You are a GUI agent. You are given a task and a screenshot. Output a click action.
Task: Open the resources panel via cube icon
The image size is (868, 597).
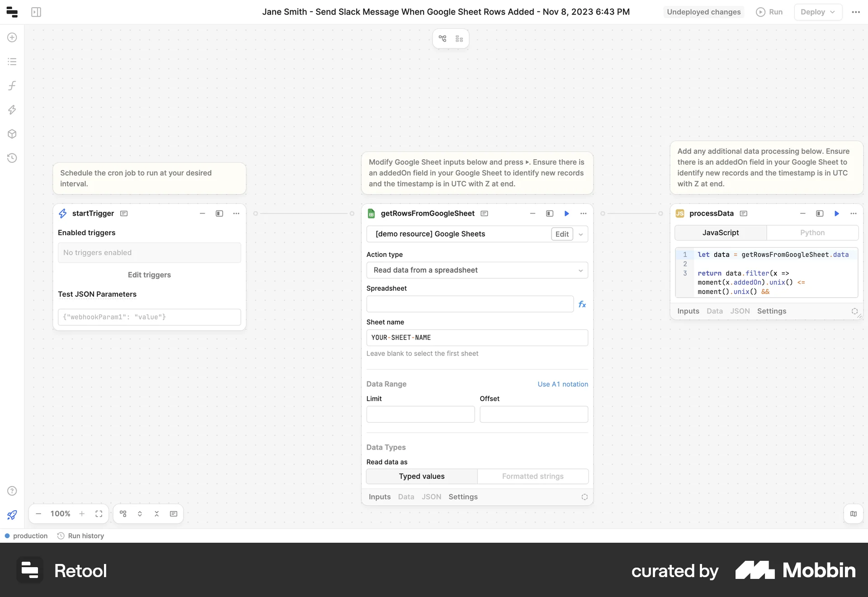[x=12, y=134]
